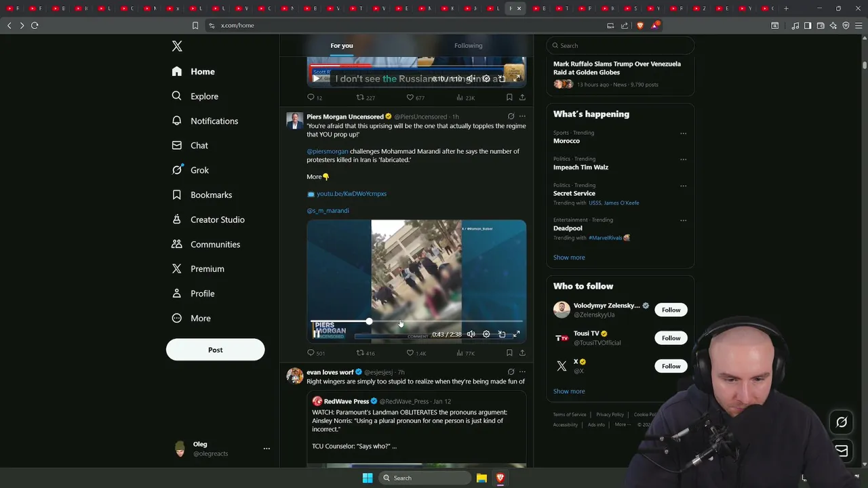The height and width of the screenshot is (488, 868).
Task: Open more options for Deadpool trend
Action: 683,220
